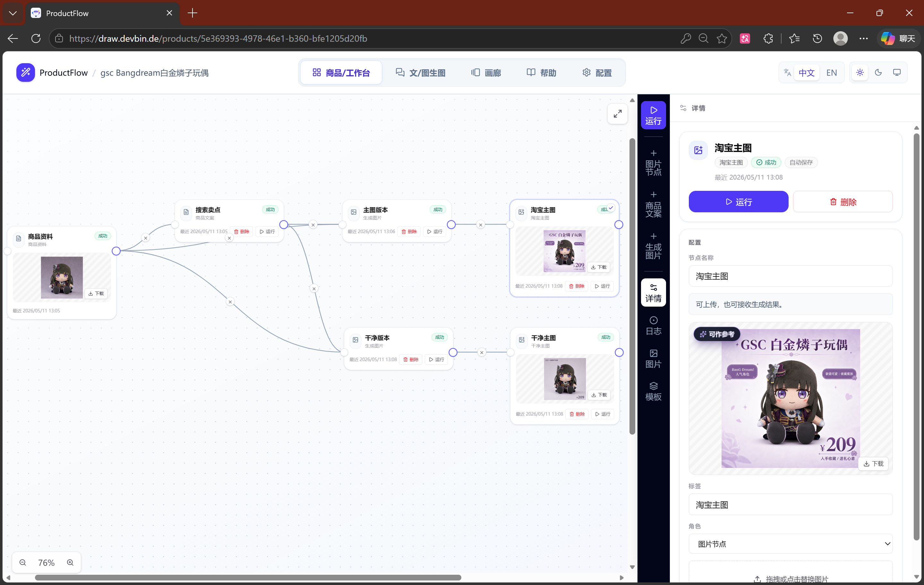
Task: Delete the 主图版本 node
Action: pos(409,232)
